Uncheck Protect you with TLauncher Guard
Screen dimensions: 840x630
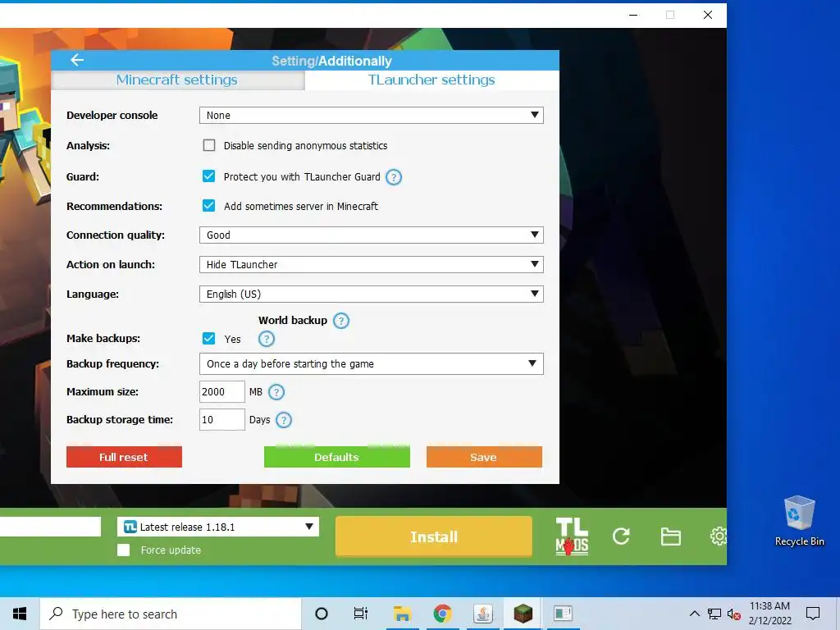[209, 177]
